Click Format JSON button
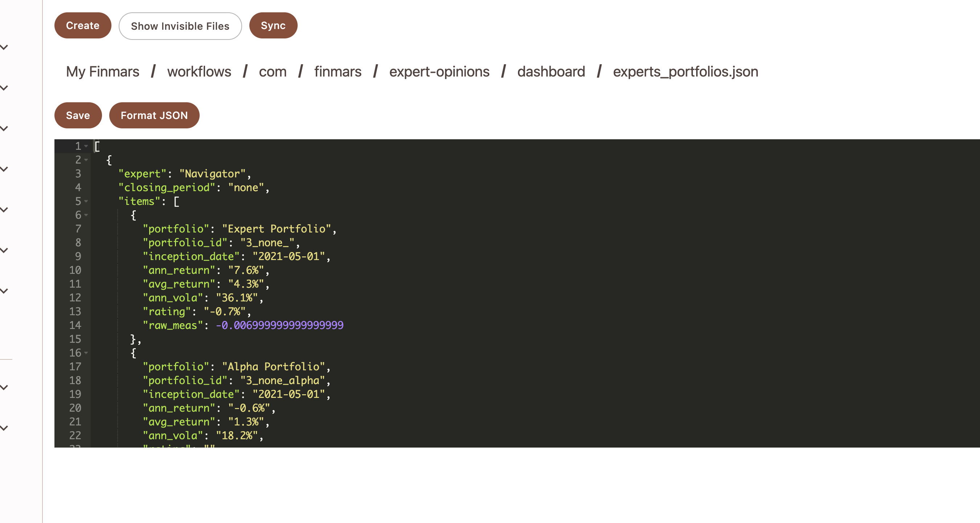This screenshot has height=523, width=980. (x=154, y=115)
